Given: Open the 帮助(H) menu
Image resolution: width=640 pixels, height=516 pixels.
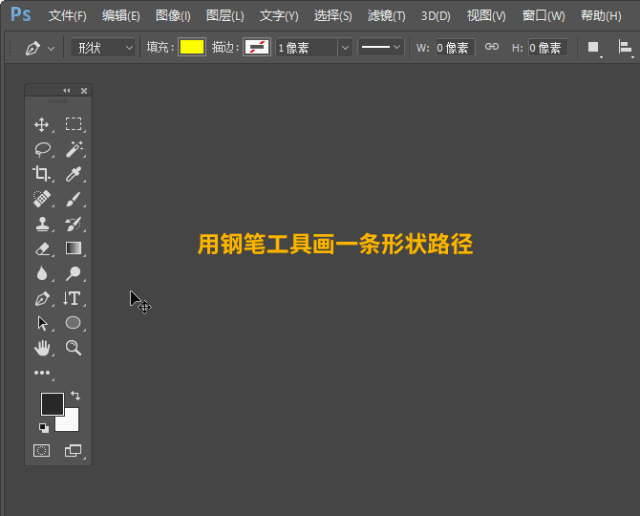Looking at the screenshot, I should click(601, 16).
